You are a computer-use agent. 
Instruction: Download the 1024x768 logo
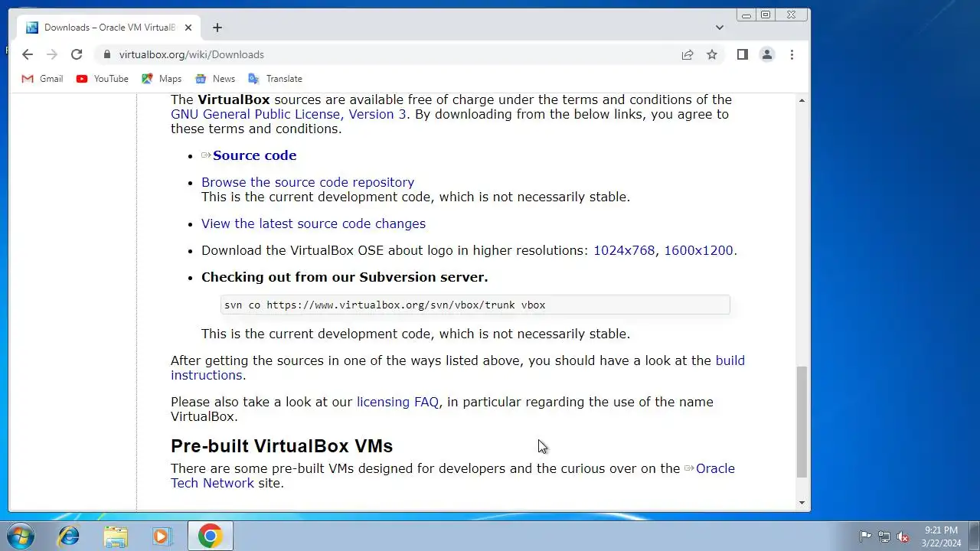(x=624, y=250)
